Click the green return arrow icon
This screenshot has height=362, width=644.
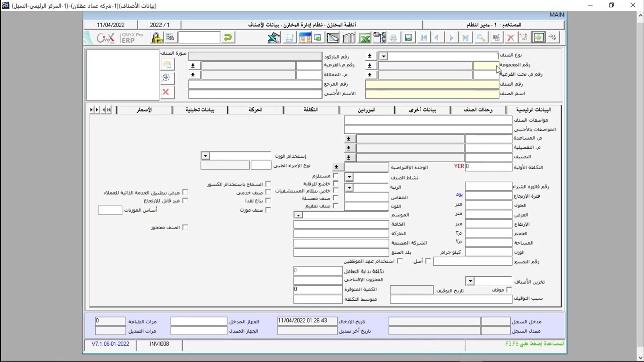228,38
